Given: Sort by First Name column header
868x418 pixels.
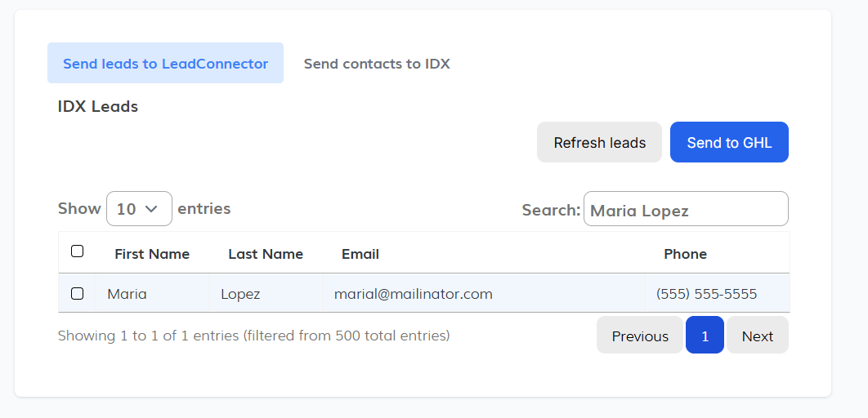Looking at the screenshot, I should pyautogui.click(x=152, y=254).
